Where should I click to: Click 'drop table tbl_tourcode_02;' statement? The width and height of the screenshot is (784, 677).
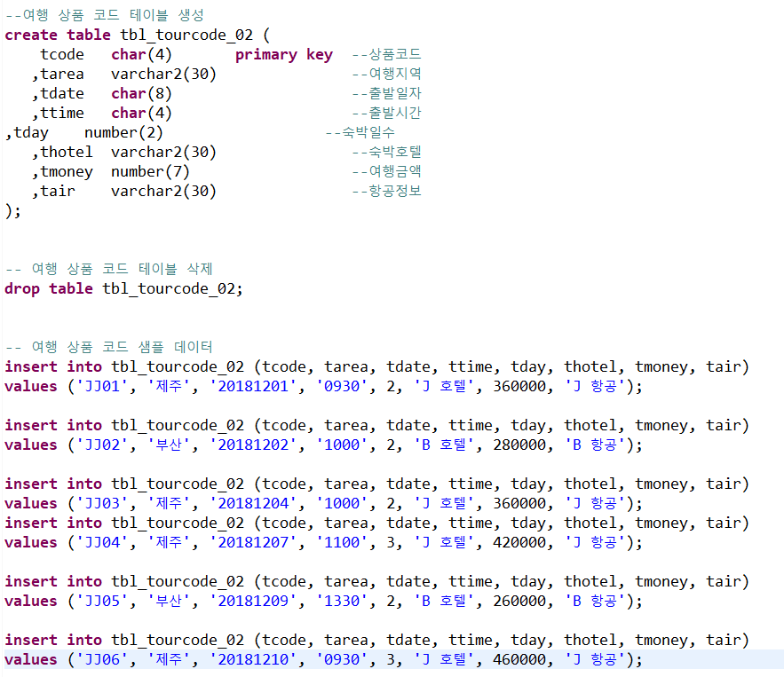[124, 288]
